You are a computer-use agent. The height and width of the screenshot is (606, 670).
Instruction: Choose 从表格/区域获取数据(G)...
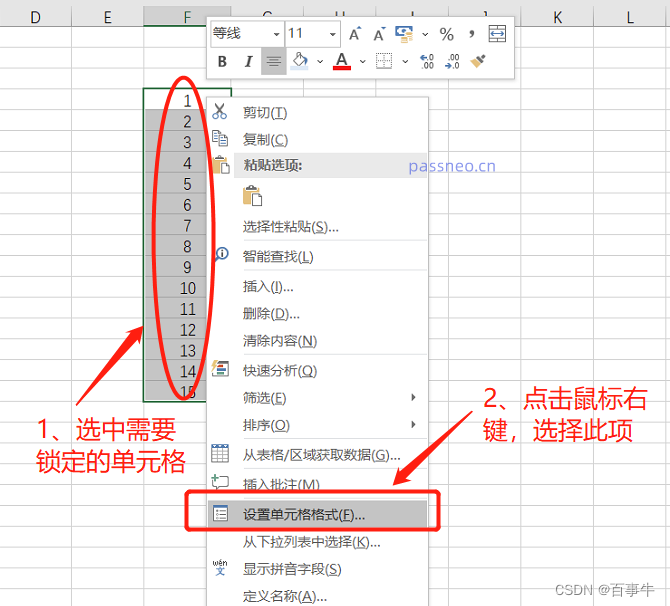(317, 455)
